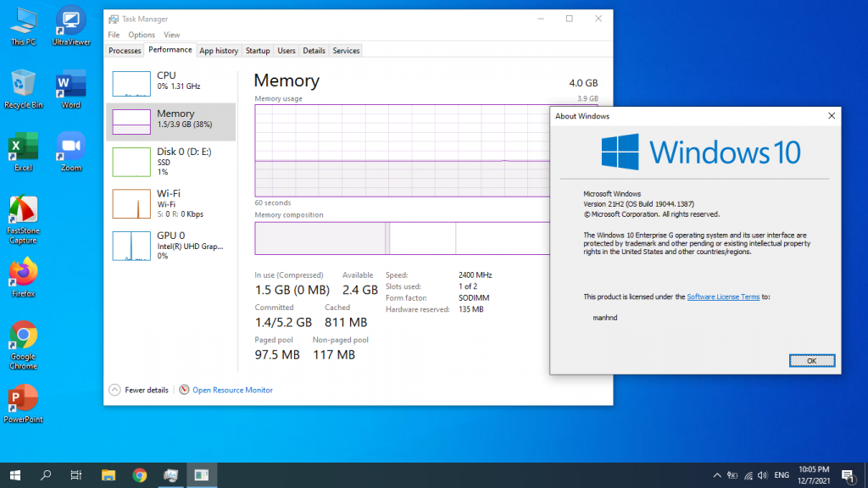868x488 pixels.
Task: Click the Windows Start button
Action: [15, 475]
